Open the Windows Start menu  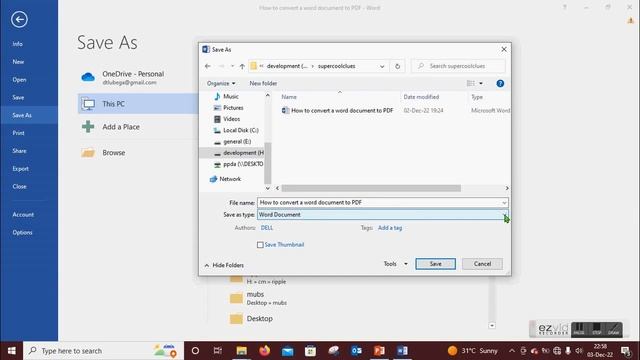pyautogui.click(x=11, y=351)
